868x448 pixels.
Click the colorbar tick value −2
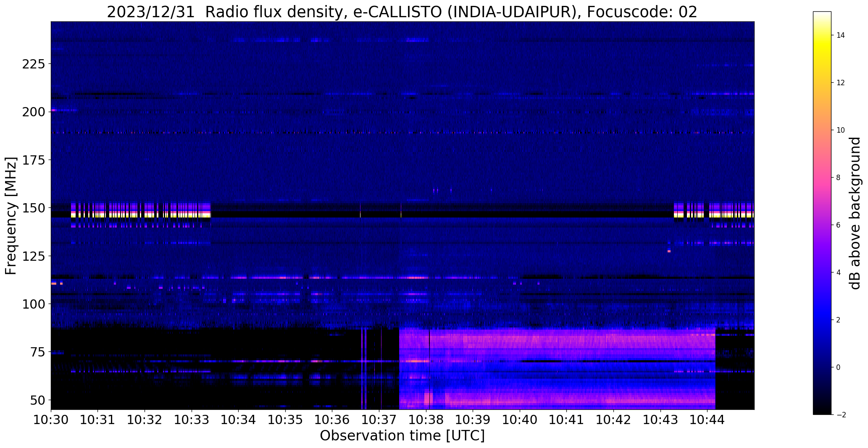(841, 415)
